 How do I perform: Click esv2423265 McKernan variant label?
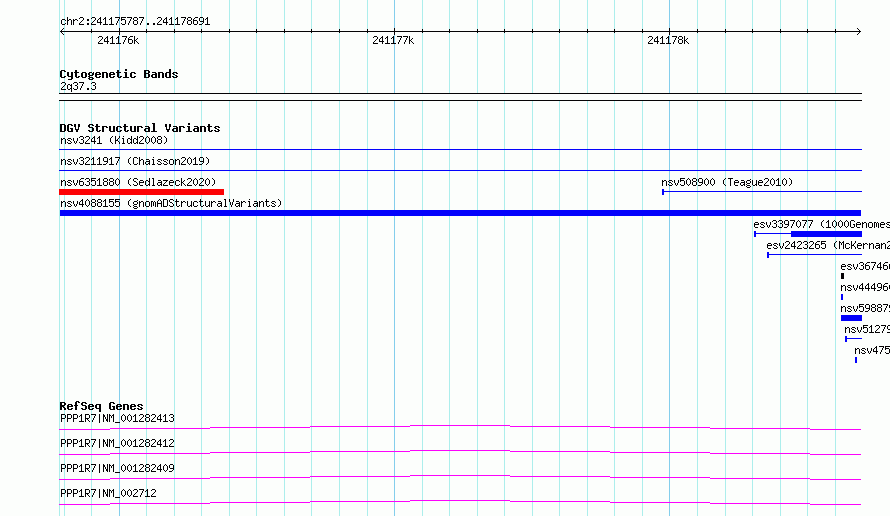tap(828, 245)
